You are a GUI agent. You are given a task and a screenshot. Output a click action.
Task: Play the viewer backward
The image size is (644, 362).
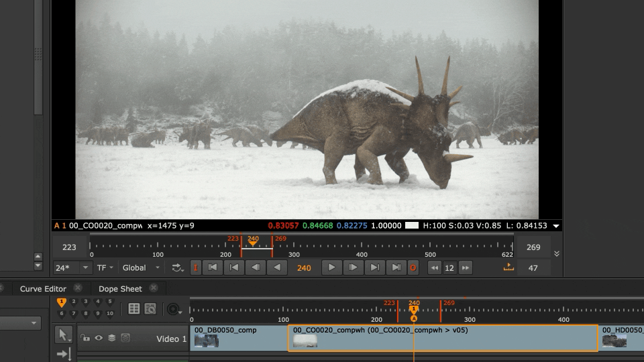click(277, 267)
